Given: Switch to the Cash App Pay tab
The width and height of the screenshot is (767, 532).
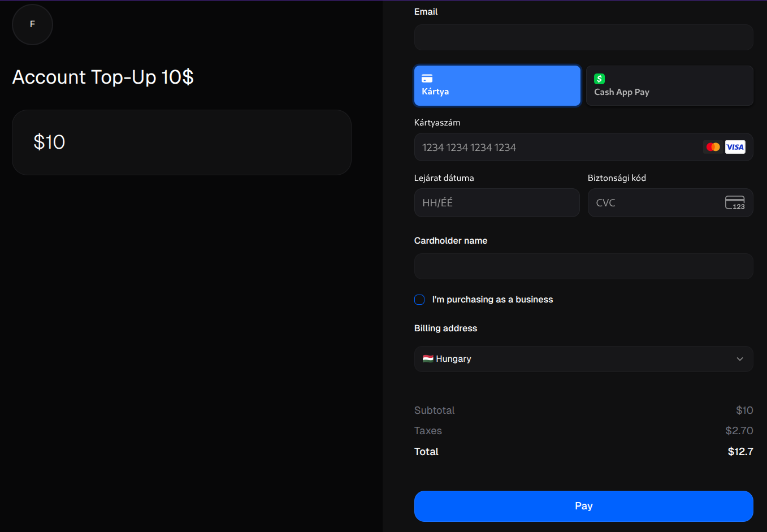Looking at the screenshot, I should point(670,85).
